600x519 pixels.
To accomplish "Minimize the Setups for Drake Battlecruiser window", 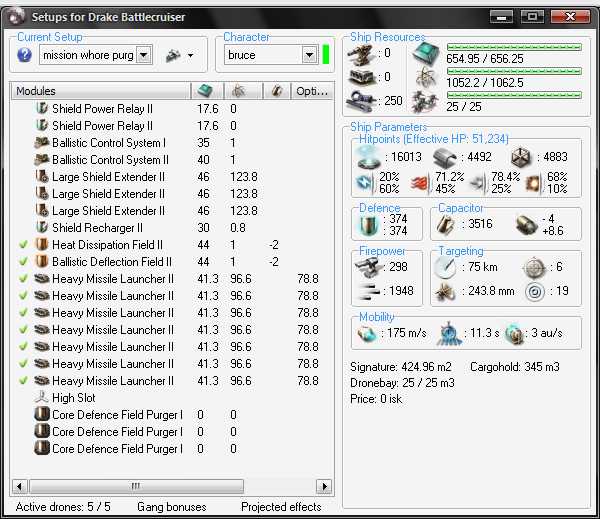I will pos(502,17).
